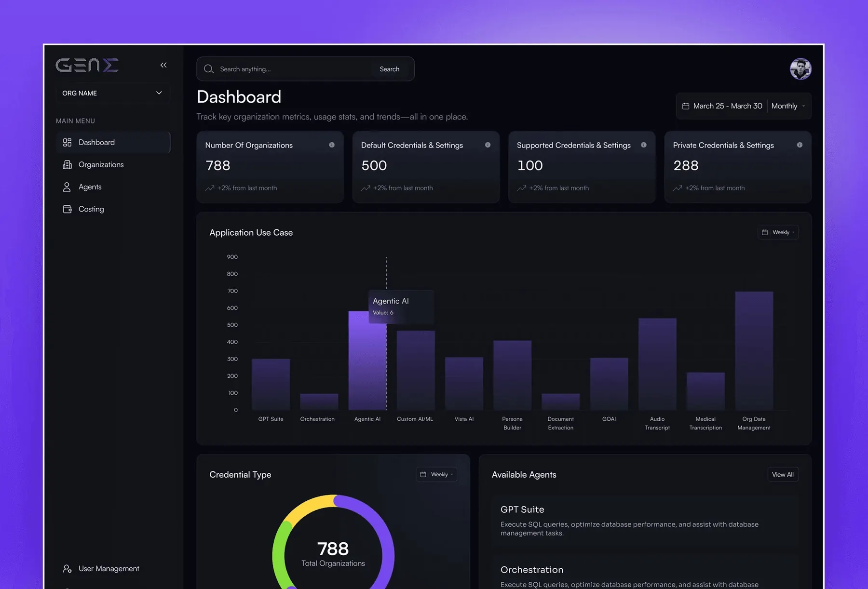Click the 788 value on Number Of Organizations card
Viewport: 868px width, 589px height.
tap(218, 165)
